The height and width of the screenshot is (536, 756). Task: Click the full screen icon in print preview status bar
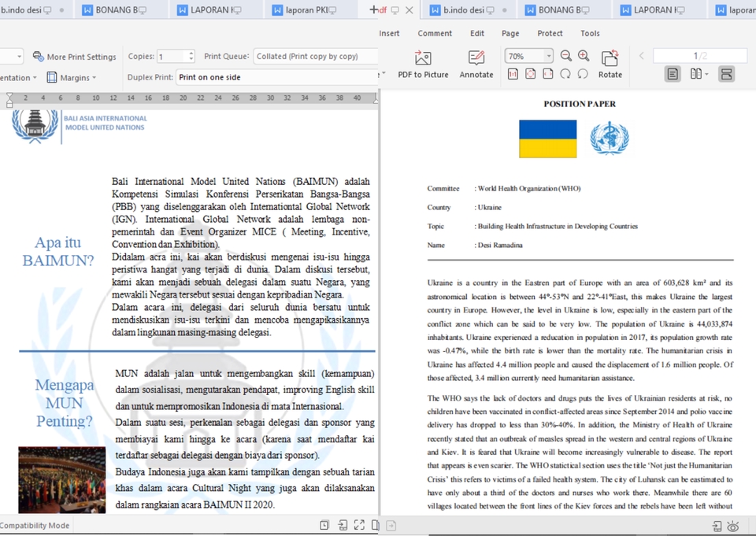coord(359,526)
